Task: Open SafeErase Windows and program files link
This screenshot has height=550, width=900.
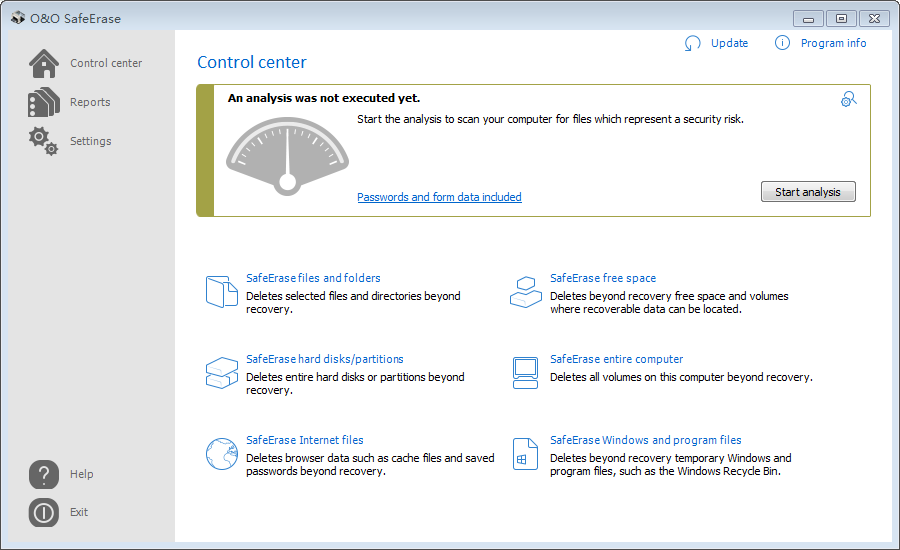Action: [x=646, y=440]
